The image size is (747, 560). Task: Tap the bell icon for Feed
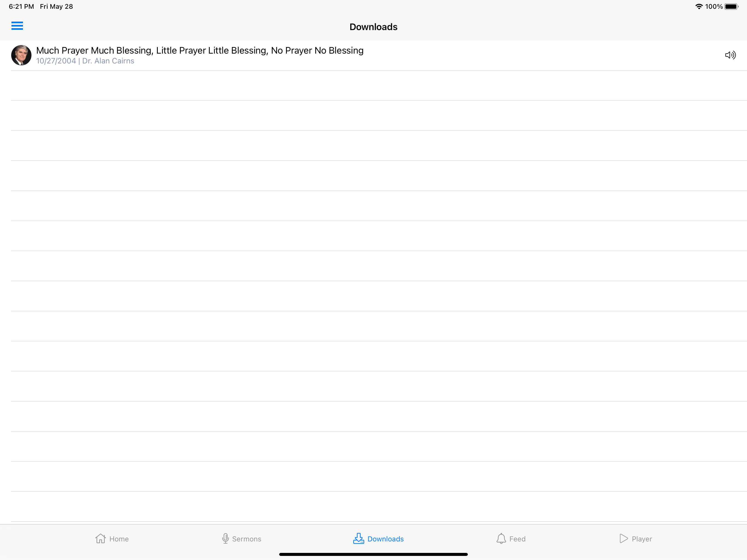point(501,538)
